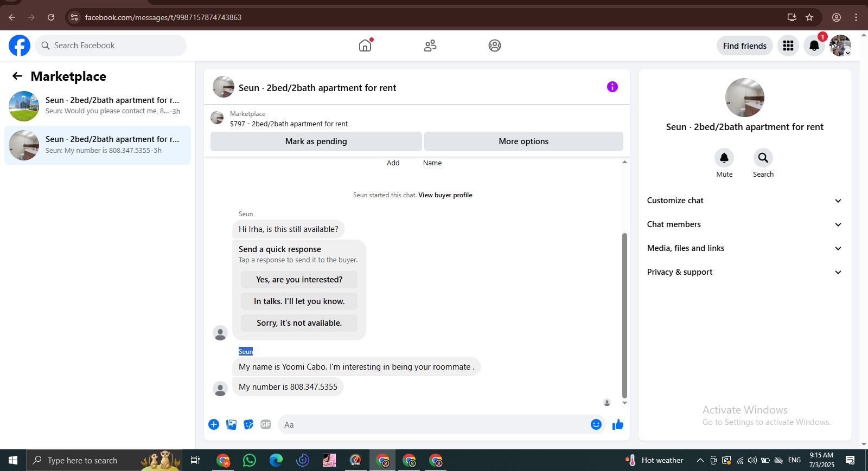This screenshot has width=868, height=471.
Task: Choose a GIF icon
Action: tap(266, 424)
